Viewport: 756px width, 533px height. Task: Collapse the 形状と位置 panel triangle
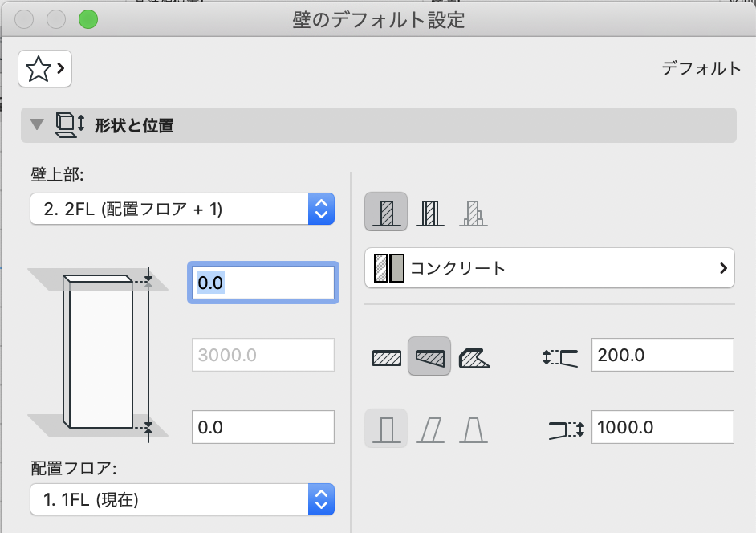36,124
